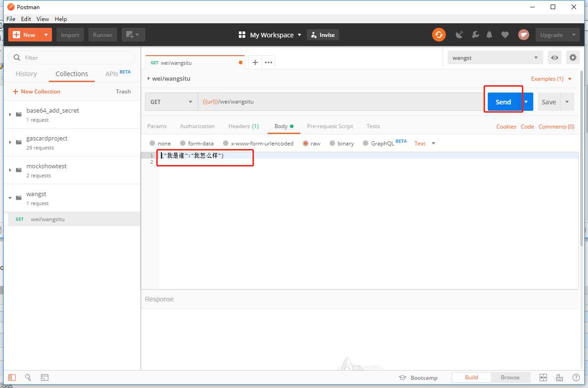Switch to the APIs BETA tab
Viewport: 588px width, 388px height.
[118, 73]
